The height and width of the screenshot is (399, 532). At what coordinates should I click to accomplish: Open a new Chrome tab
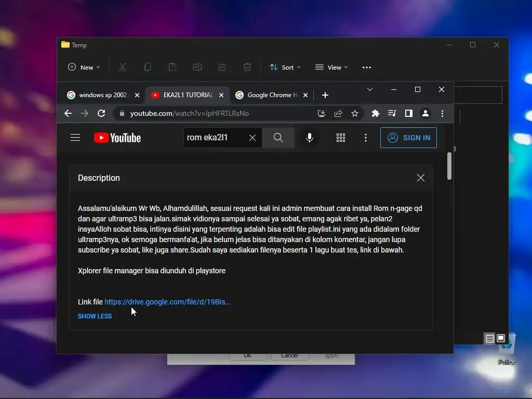(x=325, y=95)
